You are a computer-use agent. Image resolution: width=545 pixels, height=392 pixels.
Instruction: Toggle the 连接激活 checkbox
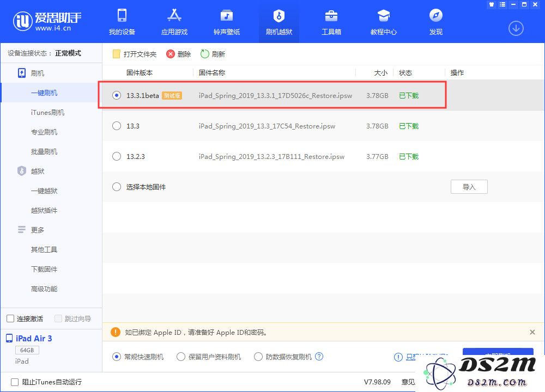(10, 318)
